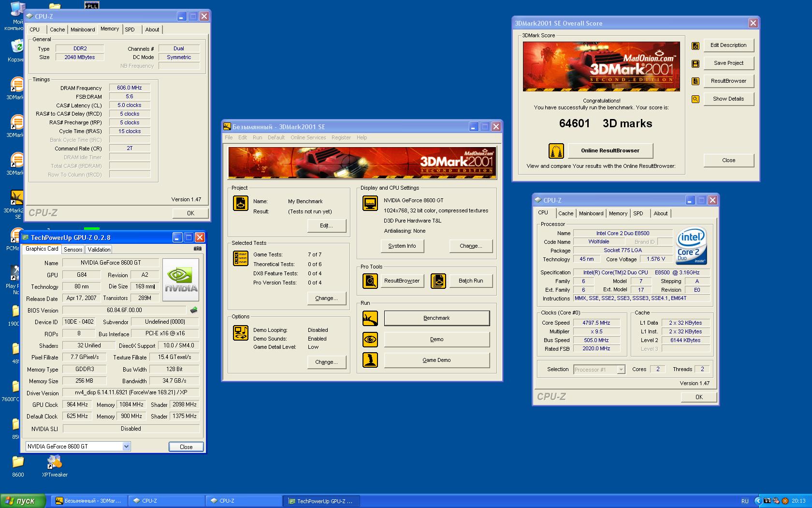Screen dimensions: 812x508
Task: Open the Cache tab in the memory CPU-Z window
Action: tap(57, 30)
